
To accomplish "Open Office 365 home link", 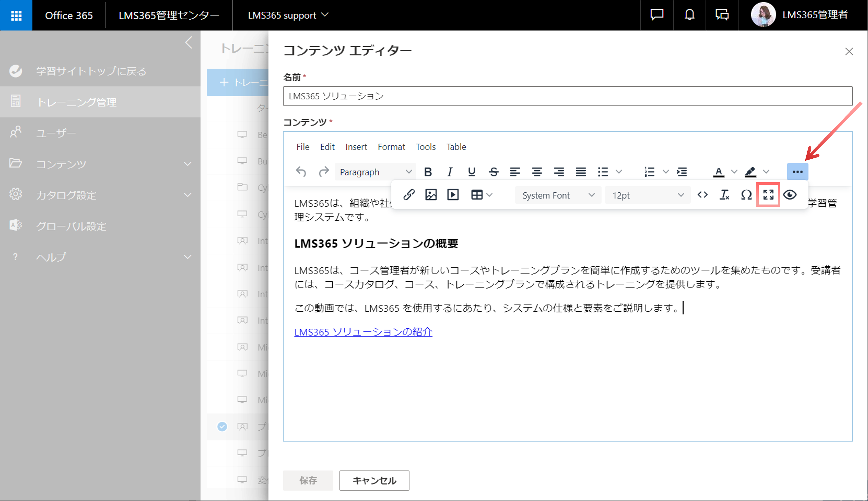I will coord(69,15).
